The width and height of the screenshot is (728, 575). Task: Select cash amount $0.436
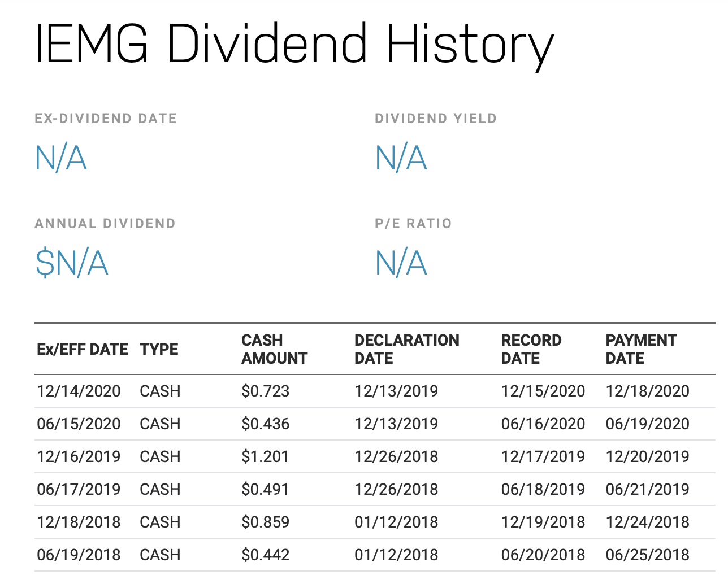[265, 424]
